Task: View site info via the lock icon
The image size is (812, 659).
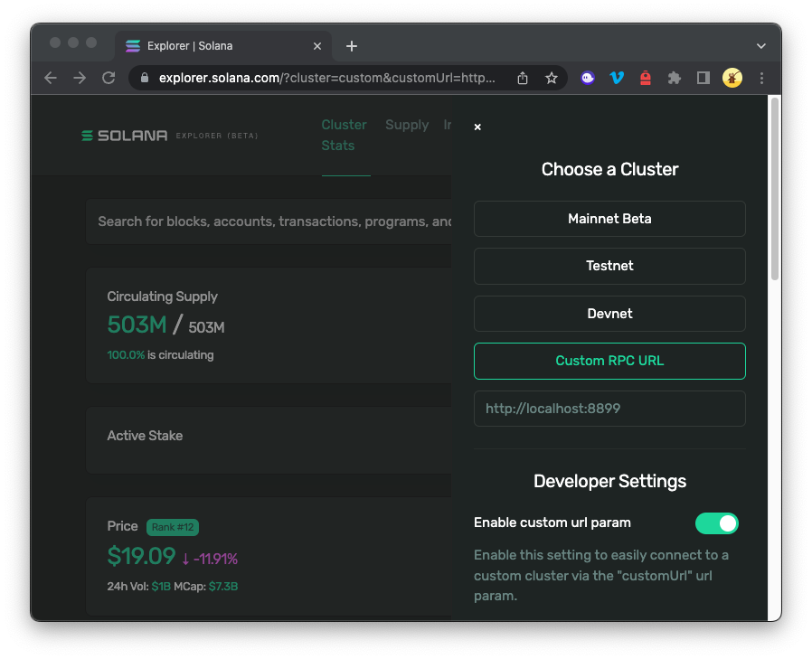Action: [x=145, y=78]
